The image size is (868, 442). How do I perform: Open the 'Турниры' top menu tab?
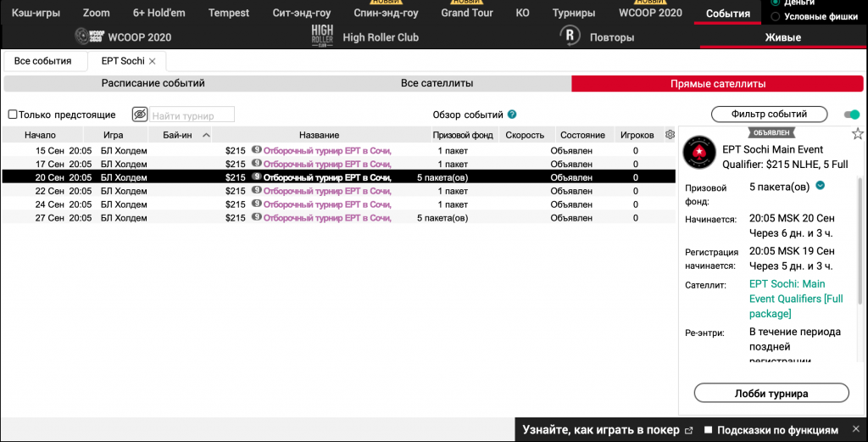tap(573, 14)
